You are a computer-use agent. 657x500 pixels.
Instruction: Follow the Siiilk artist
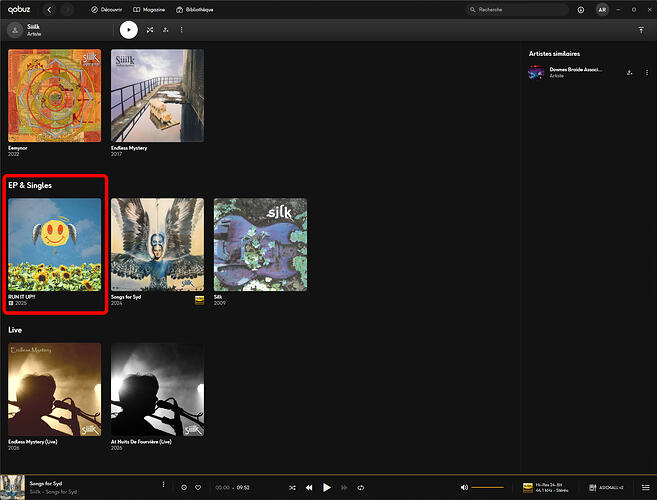[x=166, y=30]
